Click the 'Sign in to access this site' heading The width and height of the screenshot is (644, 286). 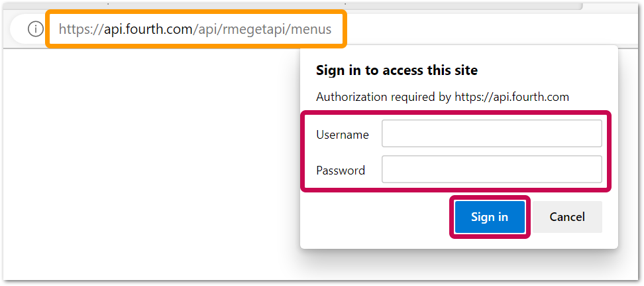[x=397, y=70]
